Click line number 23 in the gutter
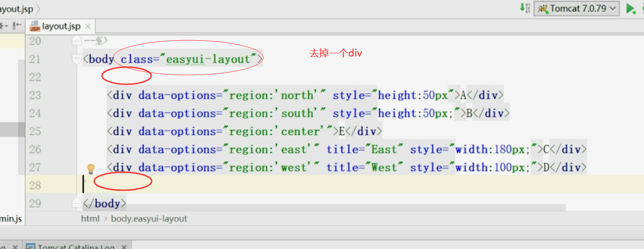The height and width of the screenshot is (249, 644). pos(35,95)
